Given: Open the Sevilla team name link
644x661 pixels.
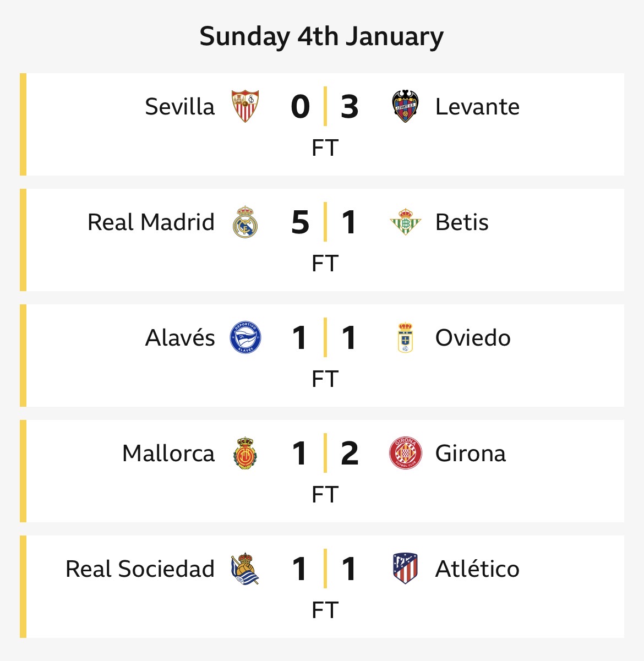Looking at the screenshot, I should click(179, 106).
